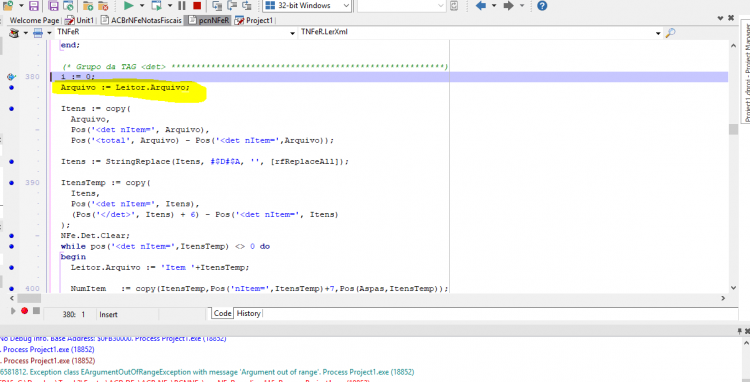Click the execution point marker at line 380

(11, 76)
